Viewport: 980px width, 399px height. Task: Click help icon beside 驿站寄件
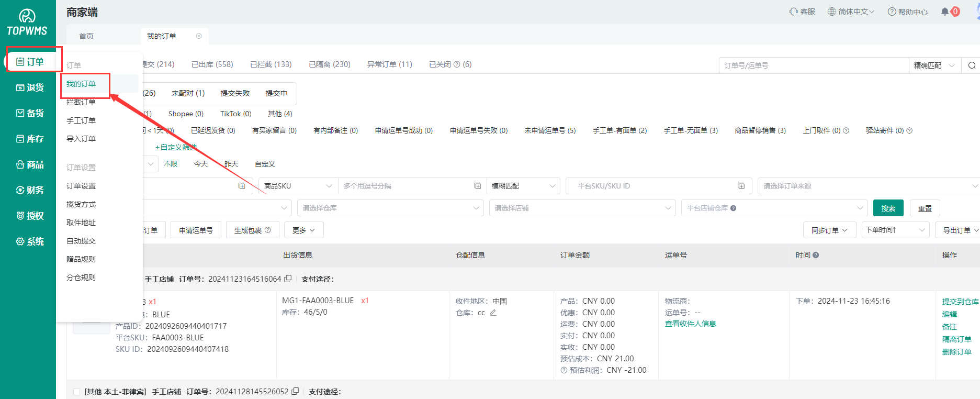click(909, 130)
